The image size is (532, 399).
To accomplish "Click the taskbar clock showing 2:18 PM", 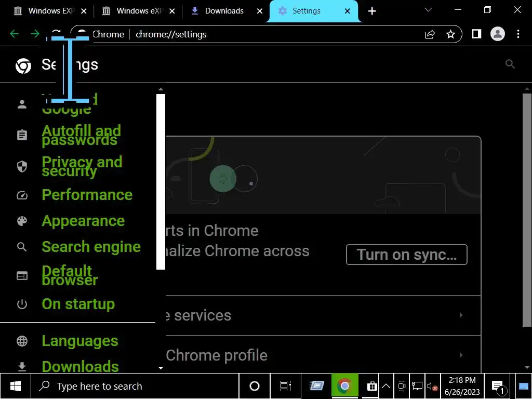I will point(462,386).
